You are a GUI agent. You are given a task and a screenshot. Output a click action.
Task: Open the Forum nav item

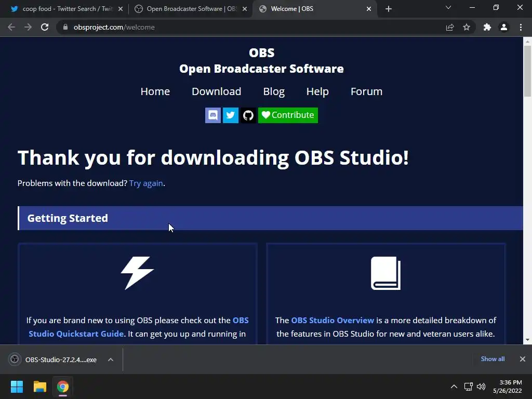tap(366, 91)
